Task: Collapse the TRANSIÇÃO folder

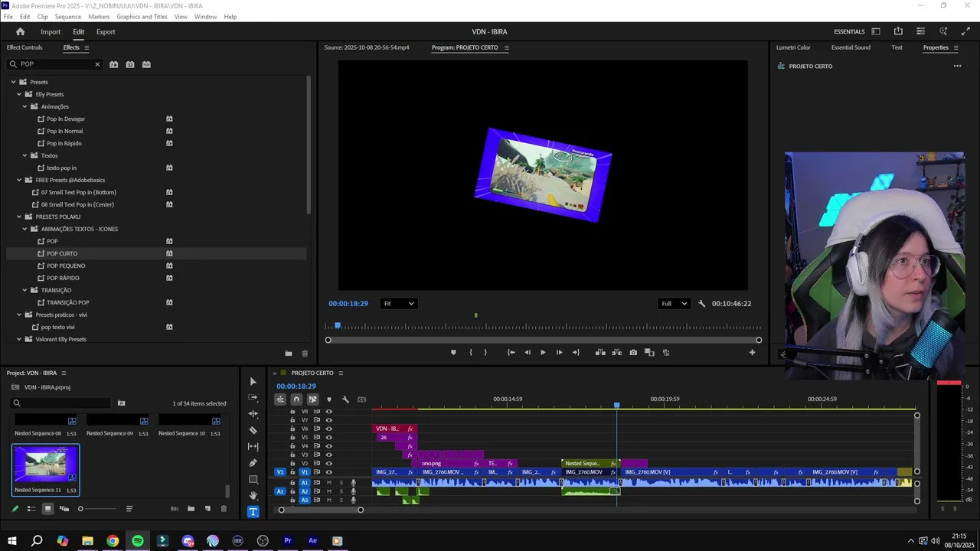Action: click(x=24, y=290)
